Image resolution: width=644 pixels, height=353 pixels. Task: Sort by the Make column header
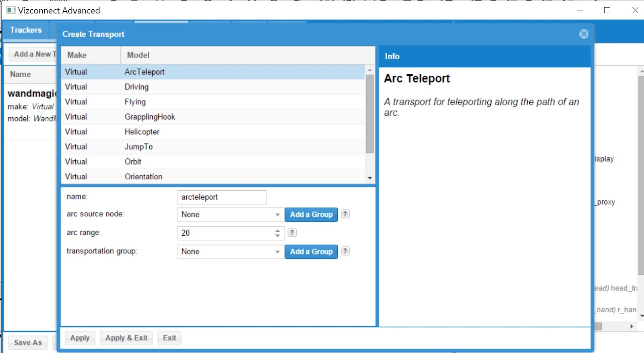[x=91, y=55]
